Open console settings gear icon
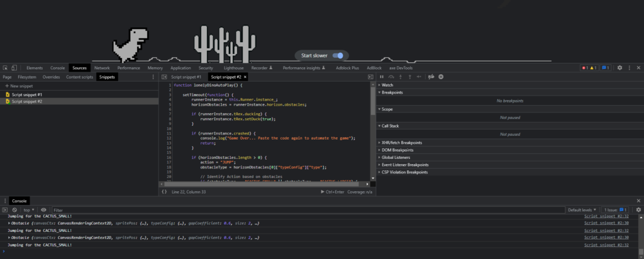Image resolution: width=644 pixels, height=259 pixels. (x=639, y=210)
